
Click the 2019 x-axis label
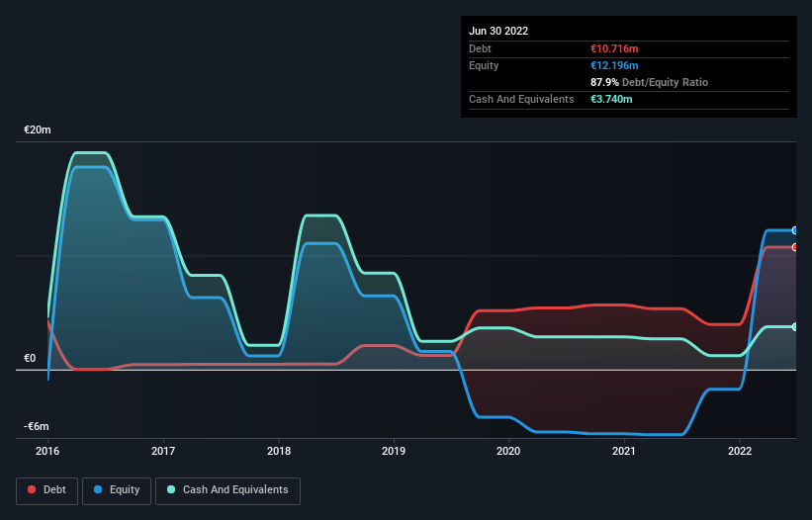point(394,451)
